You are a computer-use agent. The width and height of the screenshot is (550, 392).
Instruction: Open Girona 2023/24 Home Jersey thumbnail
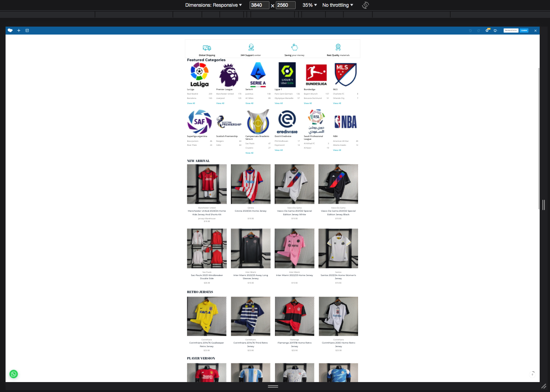click(251, 184)
